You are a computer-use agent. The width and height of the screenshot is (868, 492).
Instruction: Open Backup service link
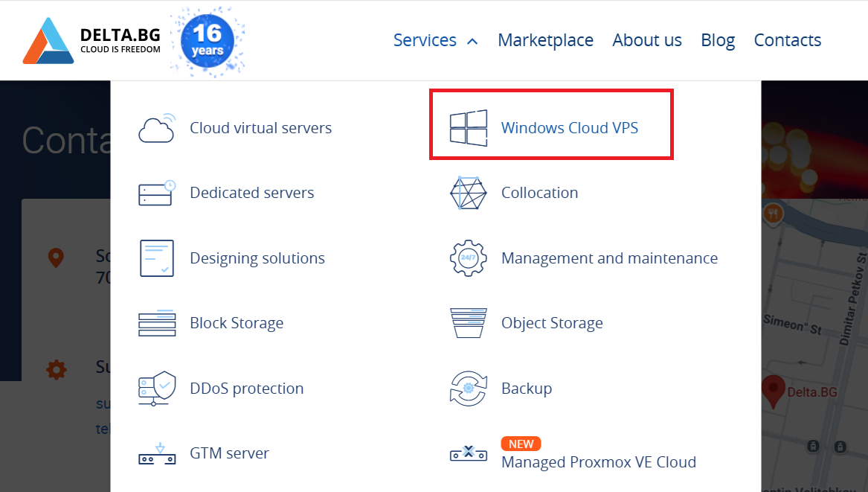click(527, 389)
